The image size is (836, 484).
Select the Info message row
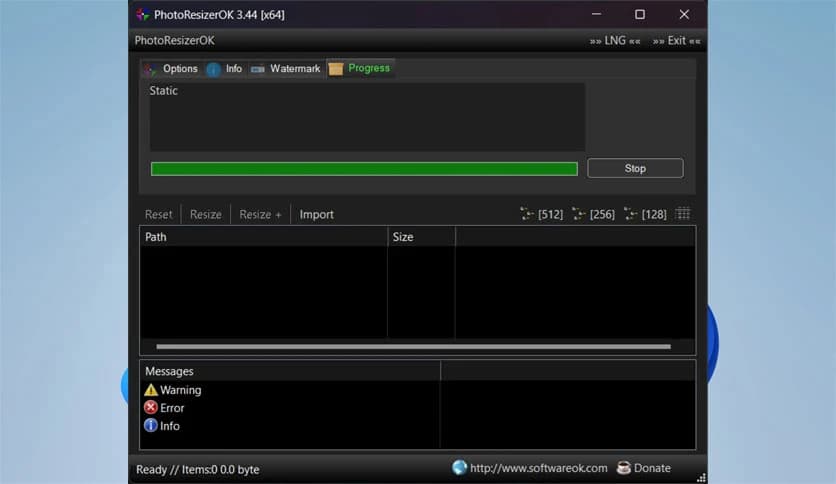click(x=162, y=426)
